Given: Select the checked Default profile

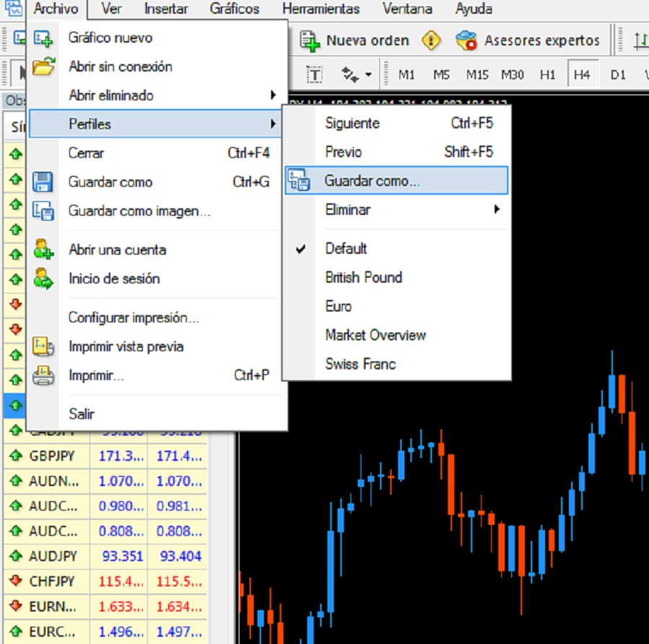Looking at the screenshot, I should point(346,249).
